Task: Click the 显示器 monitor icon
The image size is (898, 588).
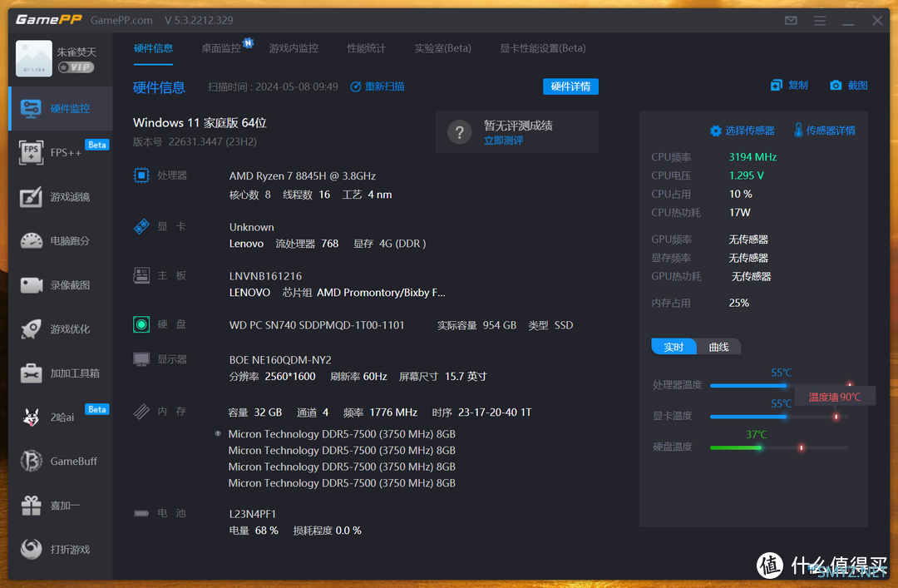Action: (141, 359)
